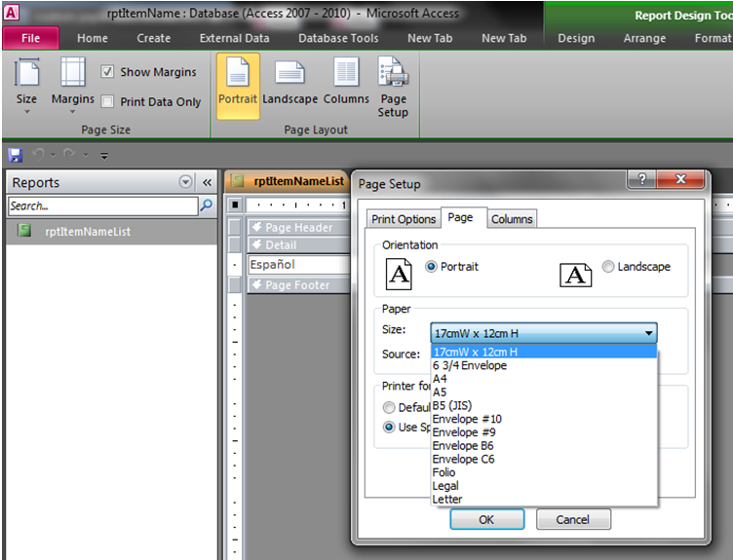Screen dimensions: 733x560
Task: Open the Margins dropdown in ribbon
Action: click(72, 86)
